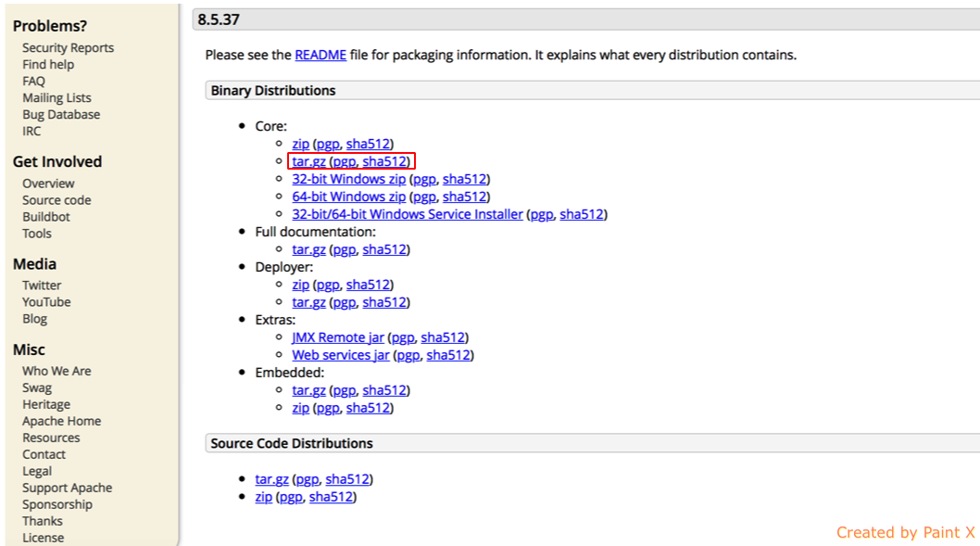The image size is (980, 546).
Task: Download Source Code tar.gz
Action: pyautogui.click(x=272, y=479)
